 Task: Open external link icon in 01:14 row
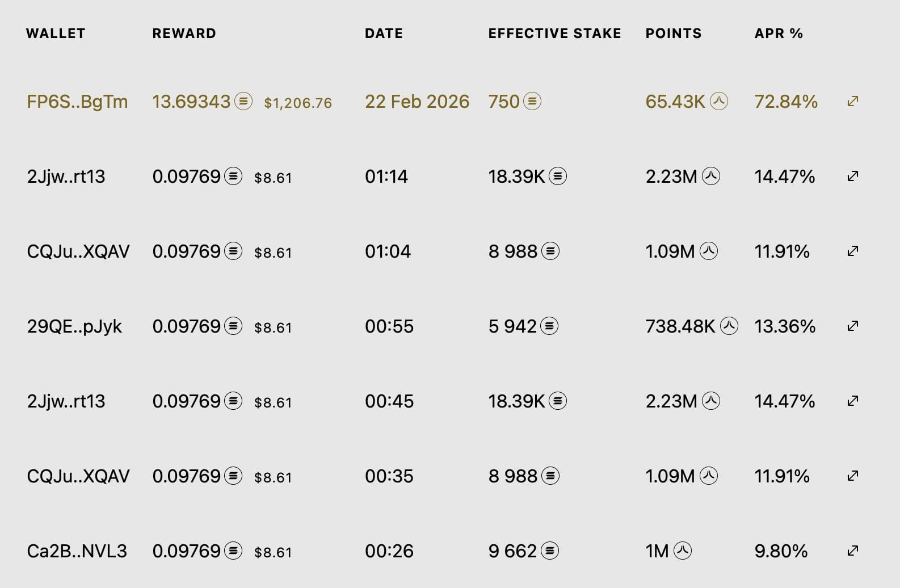(852, 177)
